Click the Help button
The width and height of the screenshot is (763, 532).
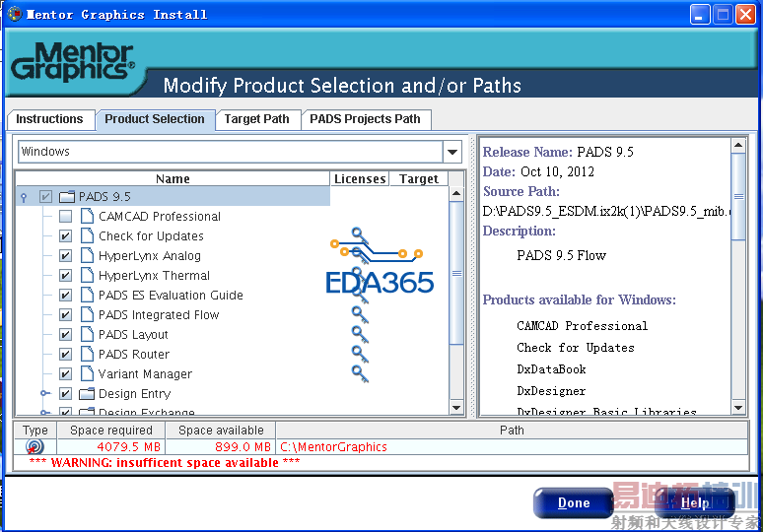(695, 502)
